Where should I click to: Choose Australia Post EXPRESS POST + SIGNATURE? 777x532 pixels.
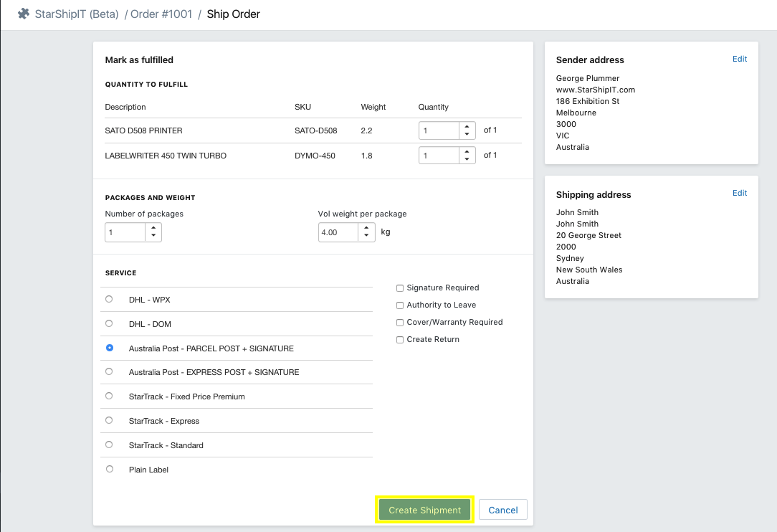click(109, 371)
